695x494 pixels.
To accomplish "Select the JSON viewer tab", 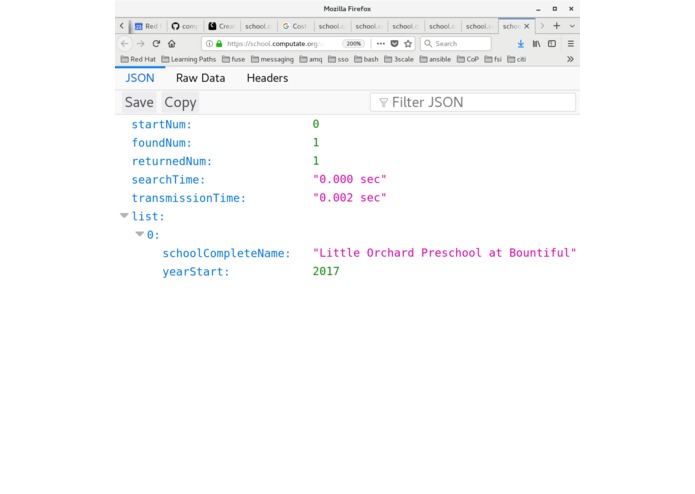I will (140, 78).
